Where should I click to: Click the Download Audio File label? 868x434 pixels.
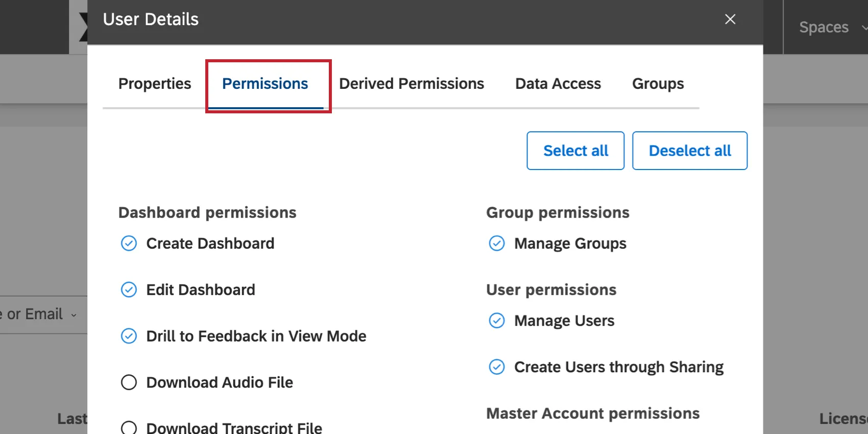click(x=220, y=382)
